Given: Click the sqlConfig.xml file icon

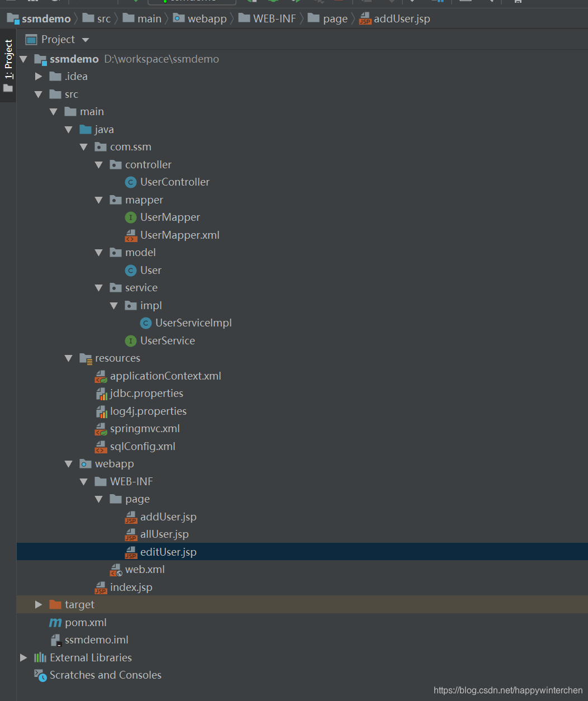Looking at the screenshot, I should click(x=101, y=447).
